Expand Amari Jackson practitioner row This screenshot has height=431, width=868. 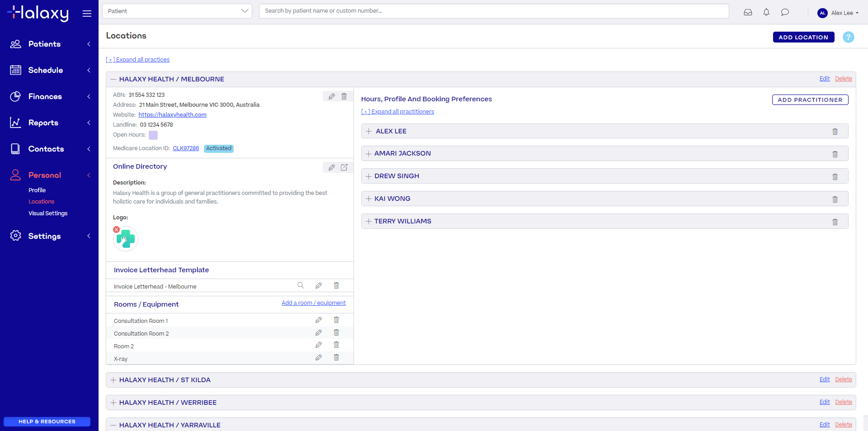[x=368, y=154]
